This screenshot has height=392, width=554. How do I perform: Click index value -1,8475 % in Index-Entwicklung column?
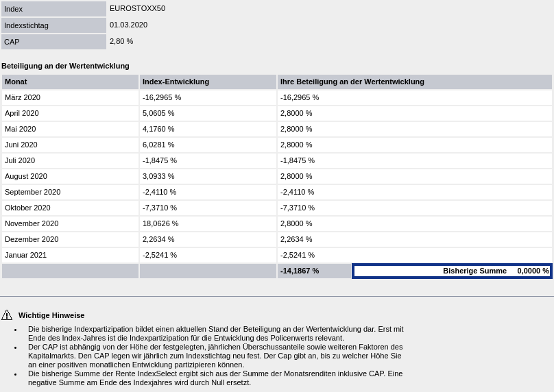point(160,160)
